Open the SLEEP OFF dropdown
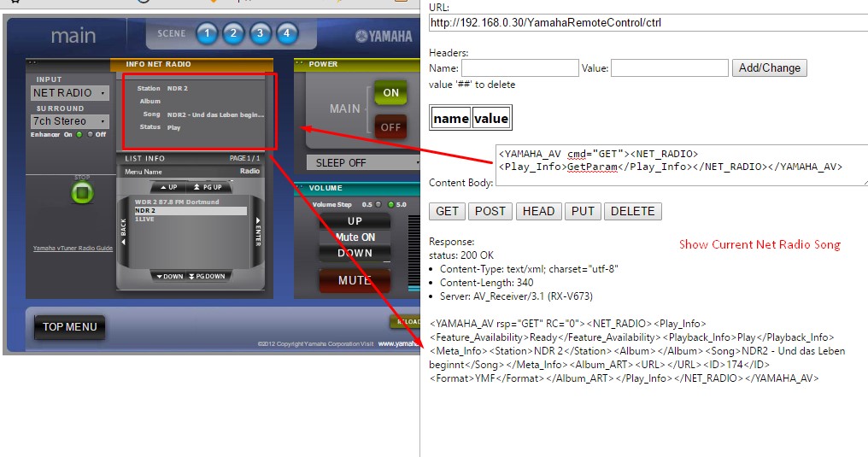Viewport: 868px width, 457px height. [363, 162]
